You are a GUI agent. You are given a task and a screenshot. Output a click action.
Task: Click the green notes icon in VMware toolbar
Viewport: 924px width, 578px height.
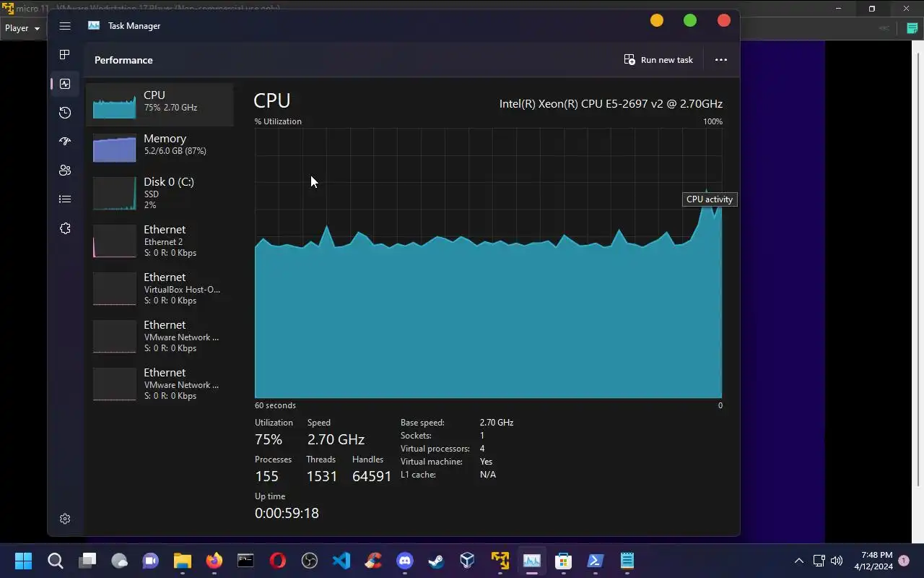[912, 28]
